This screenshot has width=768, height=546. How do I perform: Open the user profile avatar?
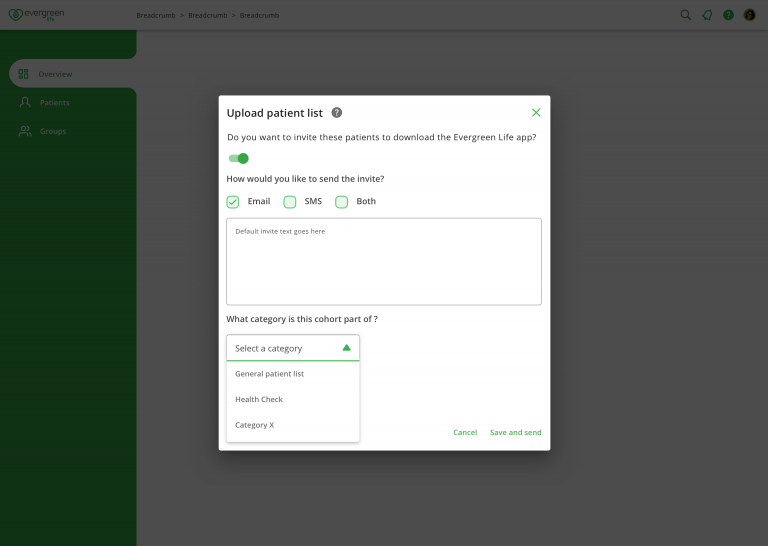pos(750,15)
